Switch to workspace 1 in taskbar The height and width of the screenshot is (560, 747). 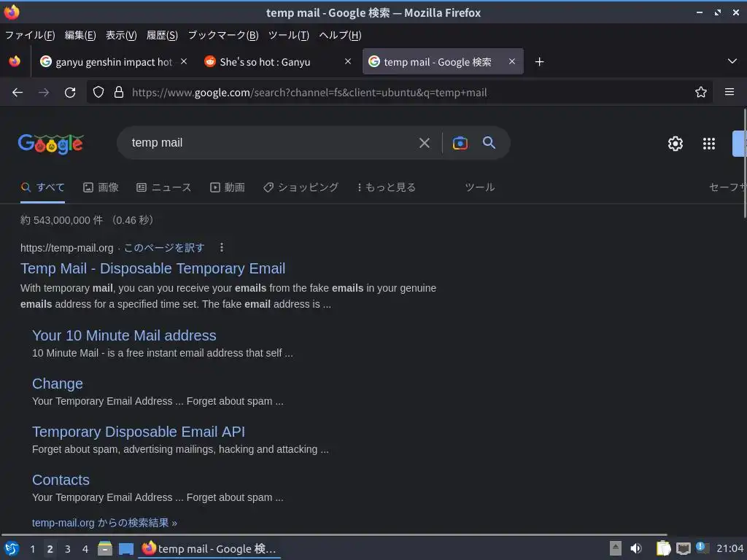pos(32,549)
